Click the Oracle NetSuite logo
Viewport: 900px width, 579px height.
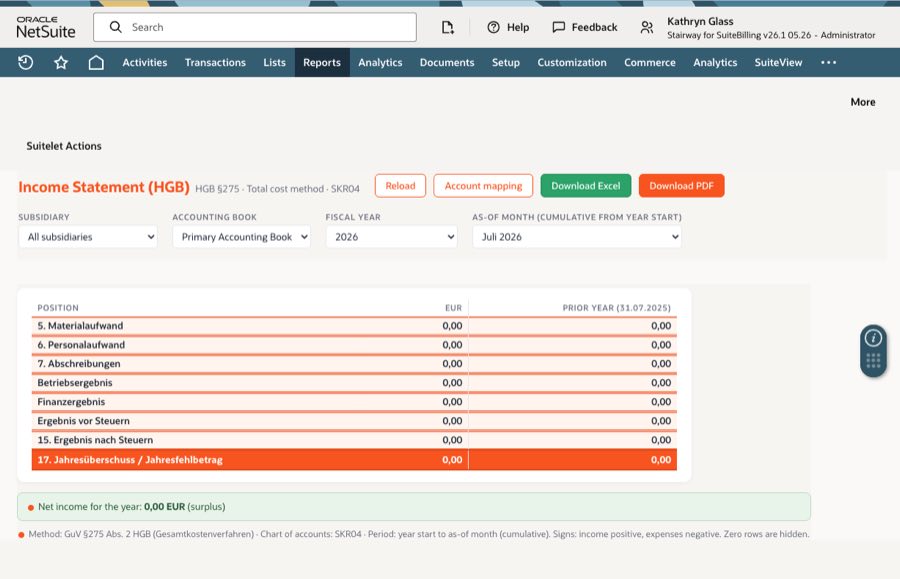point(45,27)
